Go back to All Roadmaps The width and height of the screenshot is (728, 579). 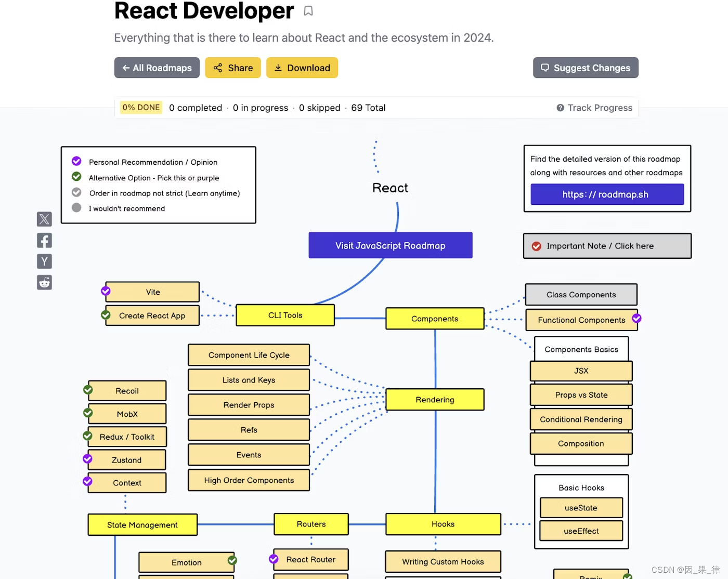tap(157, 68)
